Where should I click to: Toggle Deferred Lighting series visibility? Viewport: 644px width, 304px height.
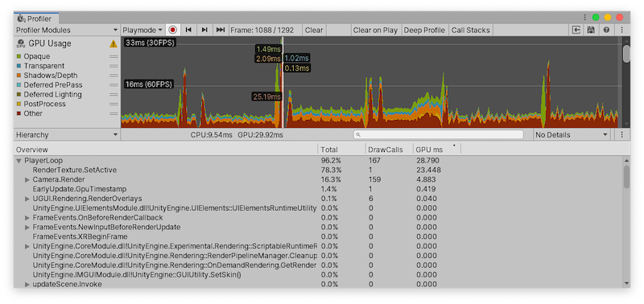click(x=19, y=94)
